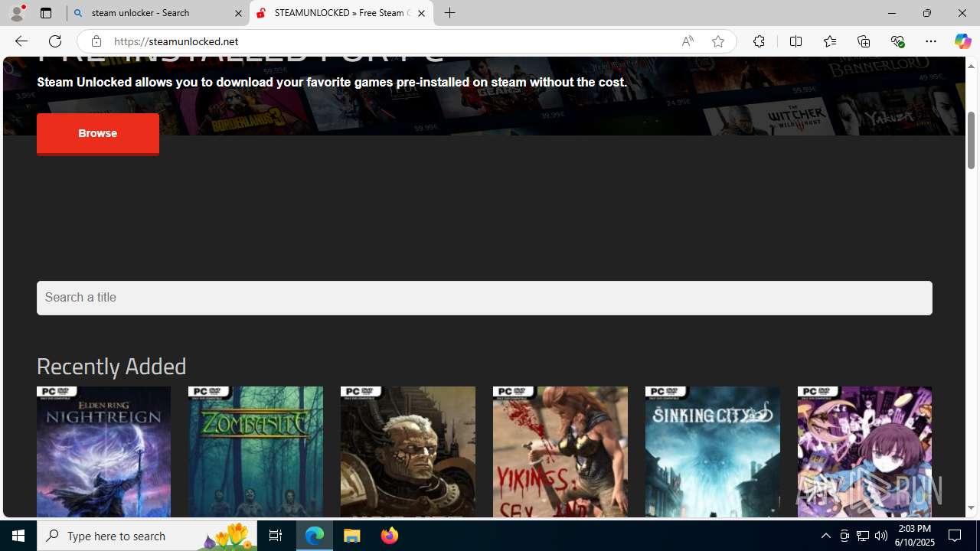Open the Sinking City game cover
The width and height of the screenshot is (980, 551).
(713, 452)
